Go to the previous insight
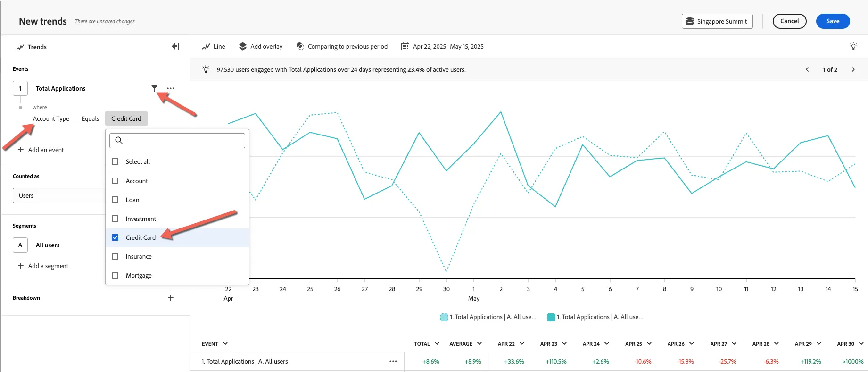 pyautogui.click(x=807, y=69)
